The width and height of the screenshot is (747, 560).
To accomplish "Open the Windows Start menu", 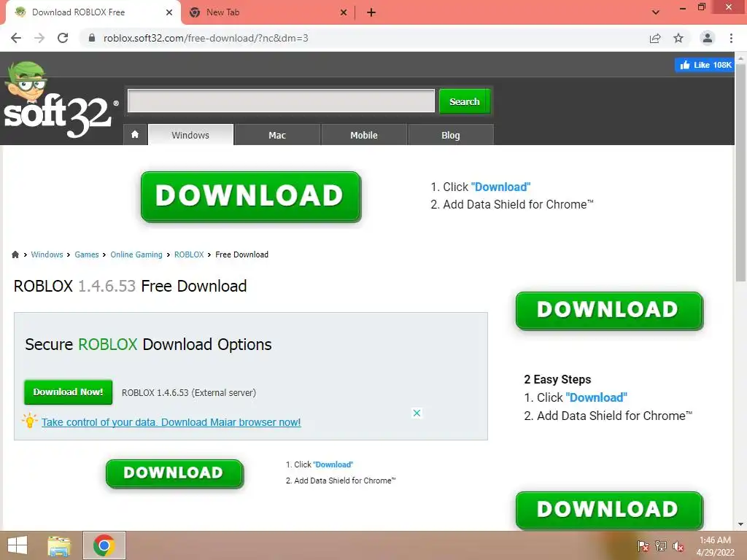I will tap(18, 545).
